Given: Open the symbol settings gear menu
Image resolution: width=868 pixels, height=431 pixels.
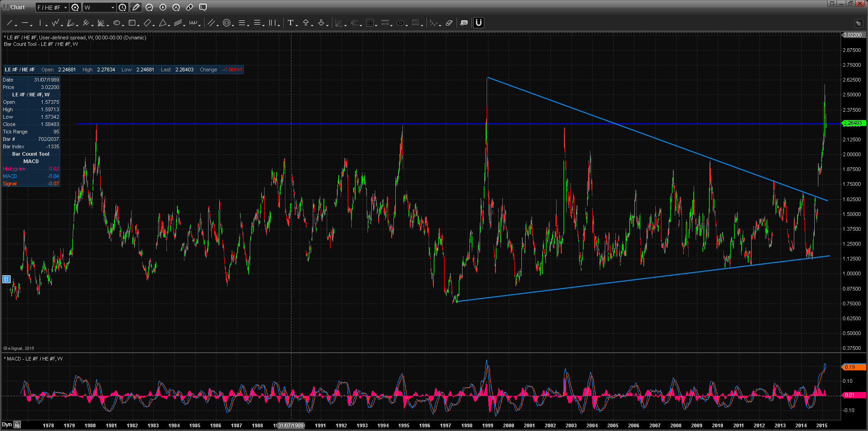Looking at the screenshot, I should coord(75,7).
